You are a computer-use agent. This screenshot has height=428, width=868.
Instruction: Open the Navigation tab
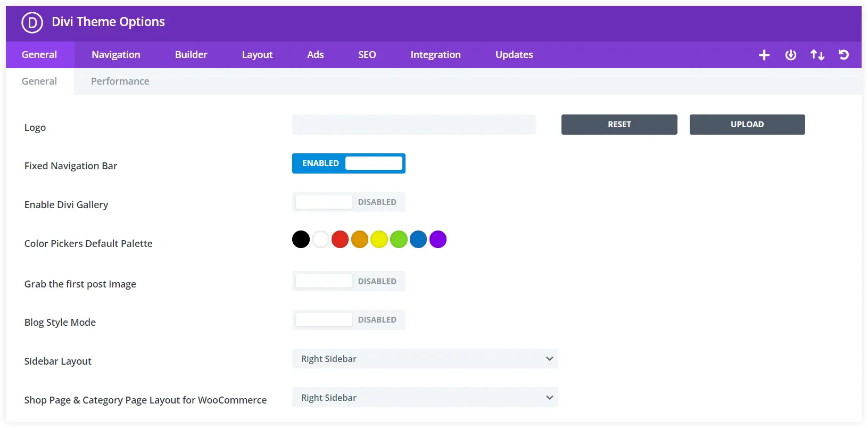(116, 55)
